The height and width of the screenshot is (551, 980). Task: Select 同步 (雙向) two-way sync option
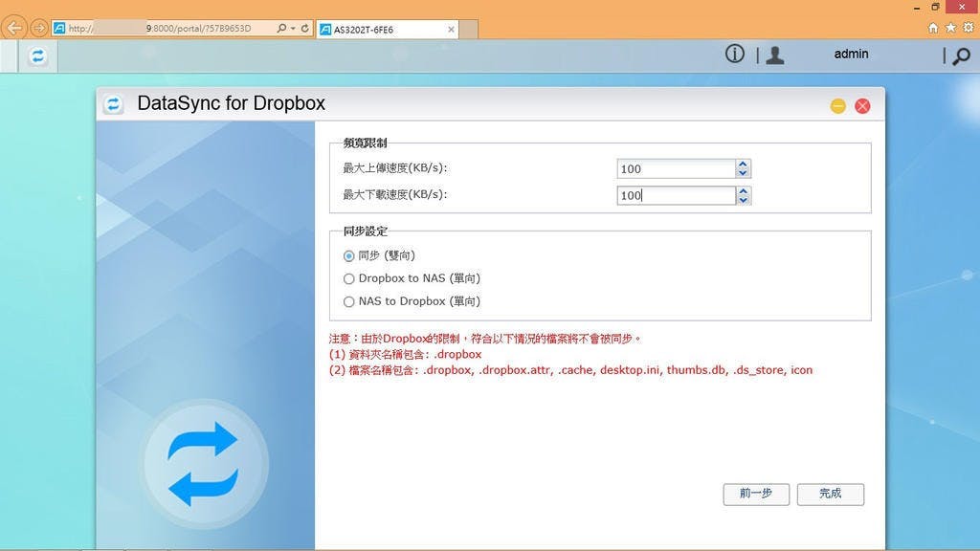[349, 256]
